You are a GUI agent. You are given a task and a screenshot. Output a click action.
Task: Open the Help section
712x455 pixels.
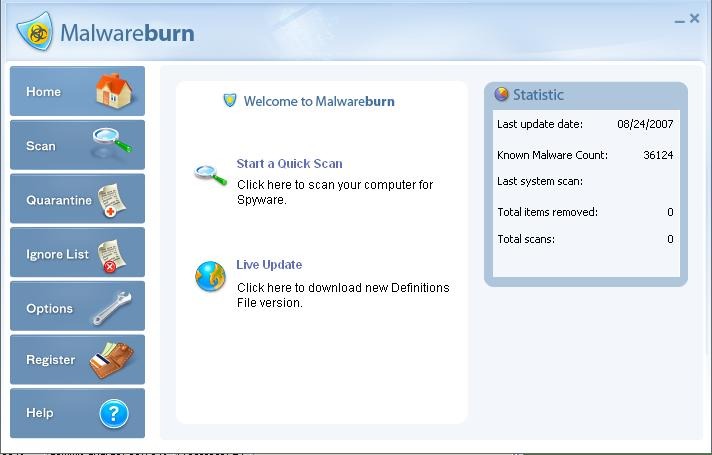click(77, 413)
